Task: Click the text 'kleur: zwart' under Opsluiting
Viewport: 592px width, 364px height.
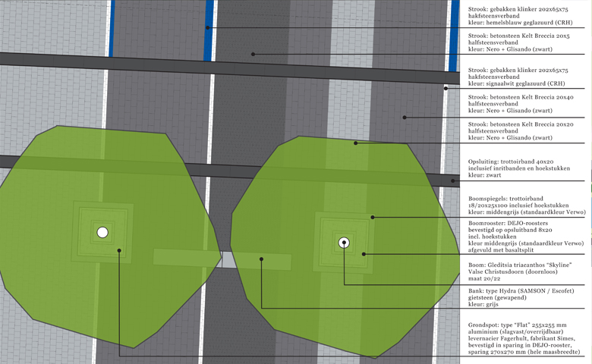Action: [485, 175]
